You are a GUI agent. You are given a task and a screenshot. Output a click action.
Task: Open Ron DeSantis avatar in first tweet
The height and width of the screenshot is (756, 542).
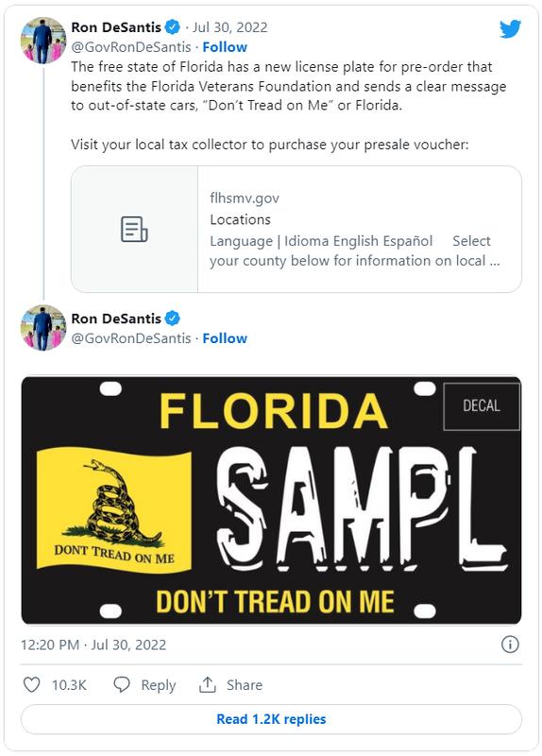[x=42, y=41]
